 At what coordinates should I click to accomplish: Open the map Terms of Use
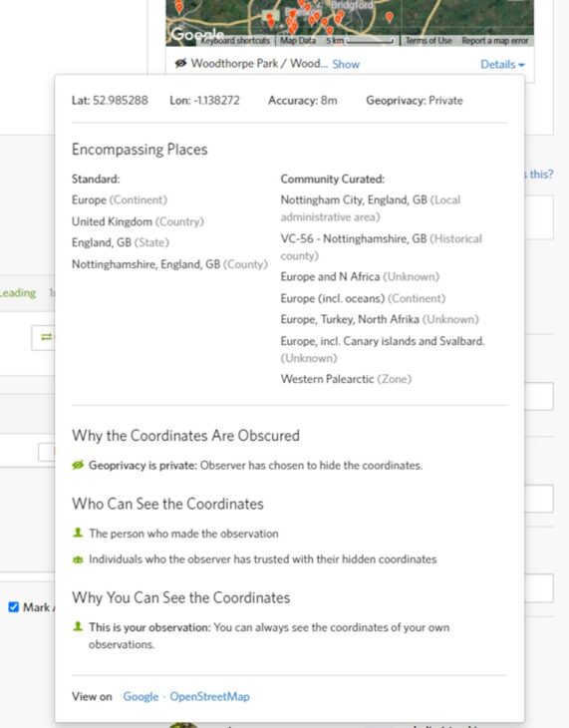[428, 41]
